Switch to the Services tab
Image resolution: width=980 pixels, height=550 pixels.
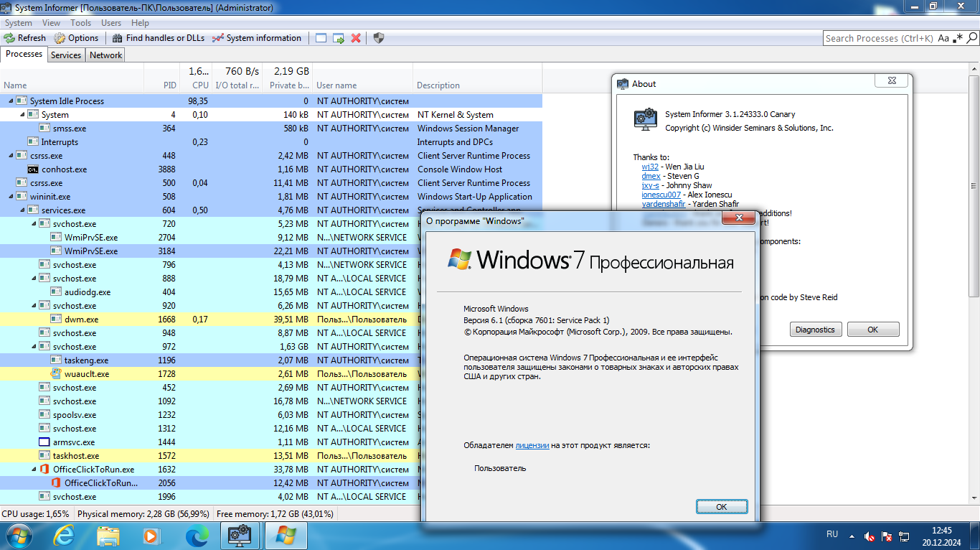click(x=66, y=55)
